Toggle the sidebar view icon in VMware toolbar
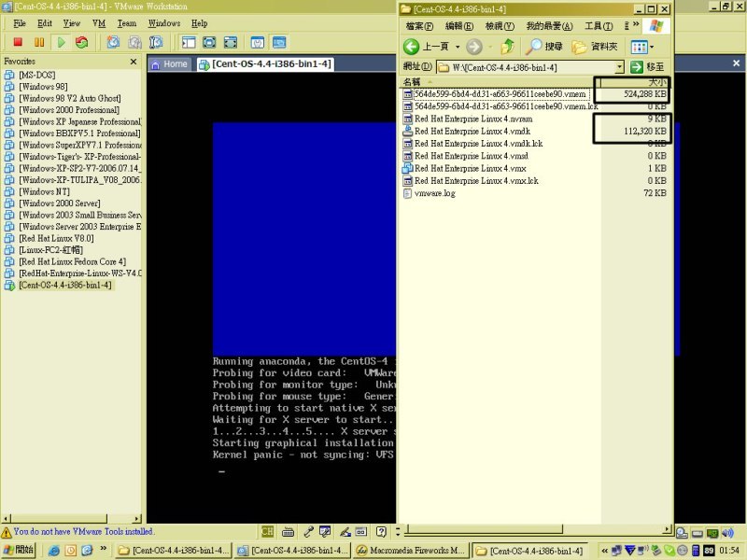 point(189,42)
